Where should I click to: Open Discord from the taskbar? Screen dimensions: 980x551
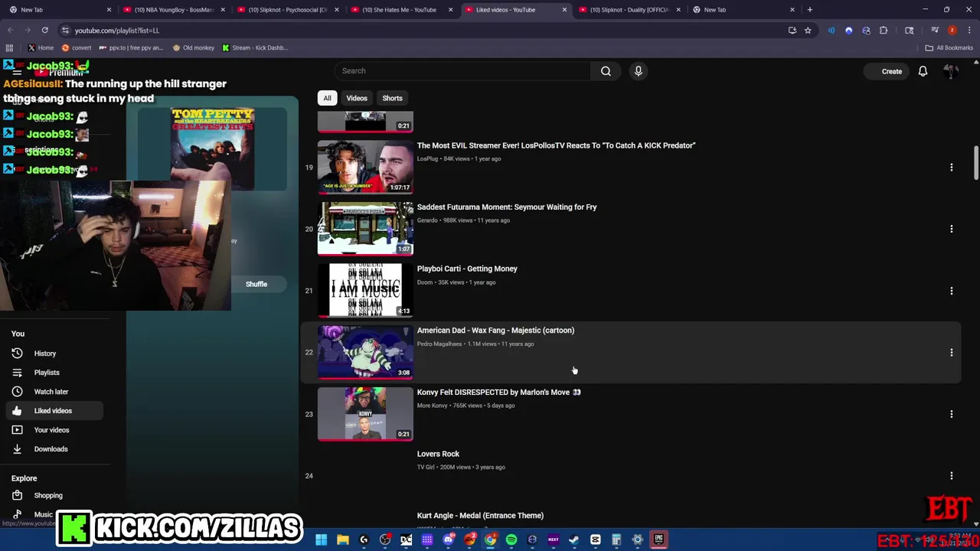[448, 540]
